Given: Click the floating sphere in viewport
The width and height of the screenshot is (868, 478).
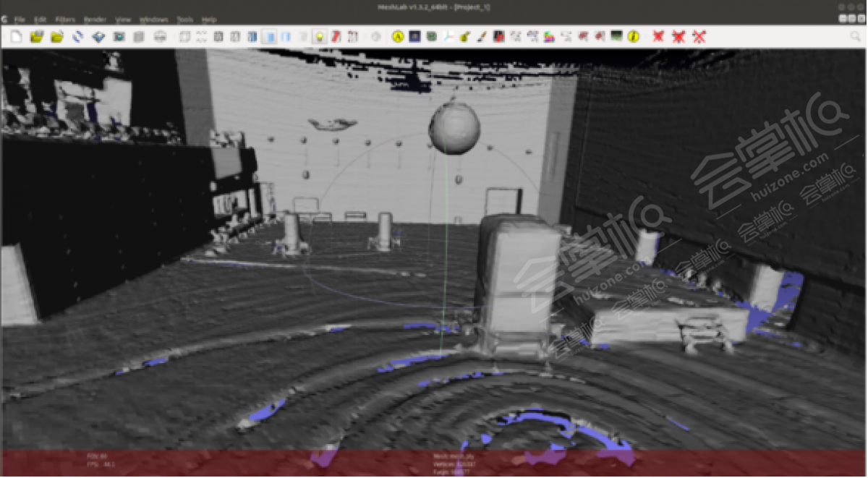Looking at the screenshot, I should (x=454, y=128).
